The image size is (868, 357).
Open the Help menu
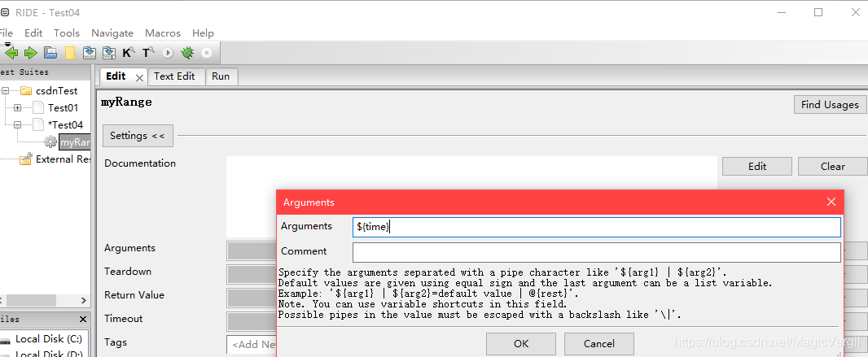[204, 33]
